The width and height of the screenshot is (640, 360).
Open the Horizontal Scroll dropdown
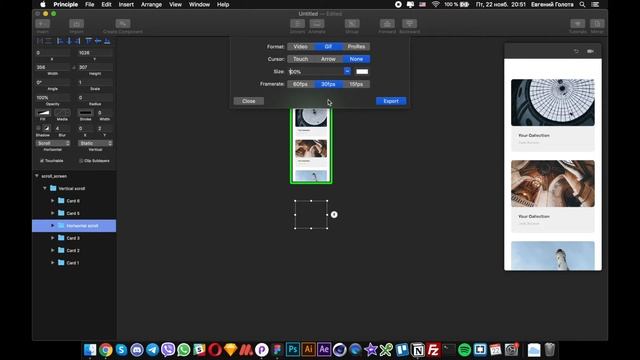tap(53, 143)
